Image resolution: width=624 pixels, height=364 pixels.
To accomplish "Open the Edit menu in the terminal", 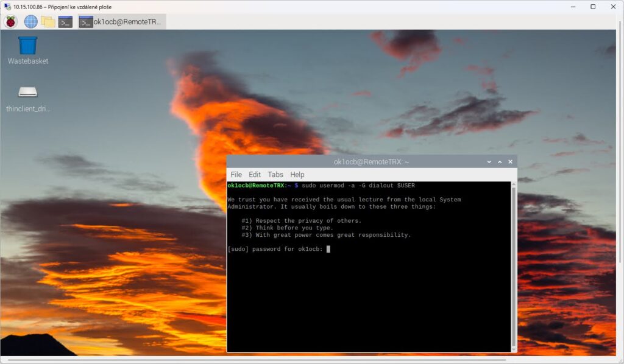I will (x=255, y=175).
